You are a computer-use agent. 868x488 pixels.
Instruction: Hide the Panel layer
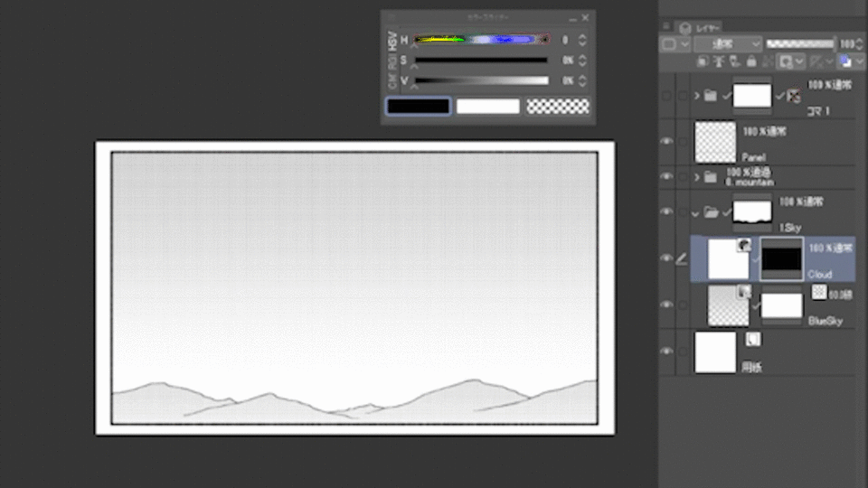pos(666,142)
